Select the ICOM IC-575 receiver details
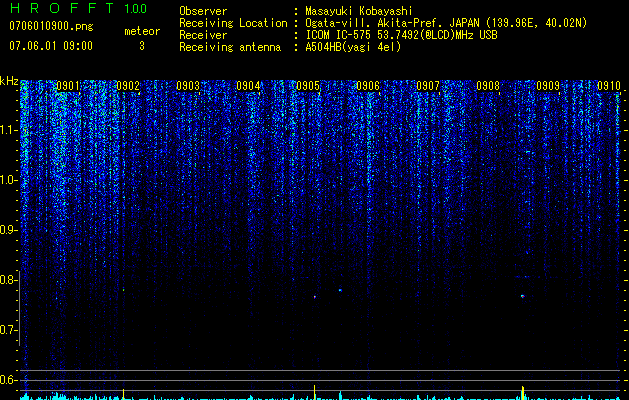 pyautogui.click(x=401, y=35)
